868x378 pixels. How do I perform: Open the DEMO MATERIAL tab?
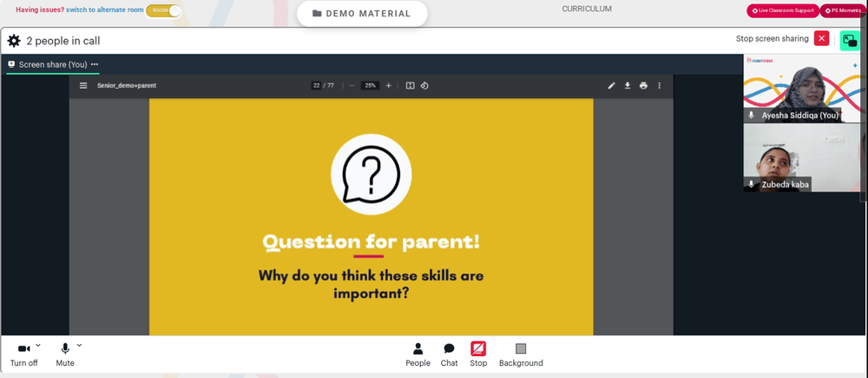[362, 13]
